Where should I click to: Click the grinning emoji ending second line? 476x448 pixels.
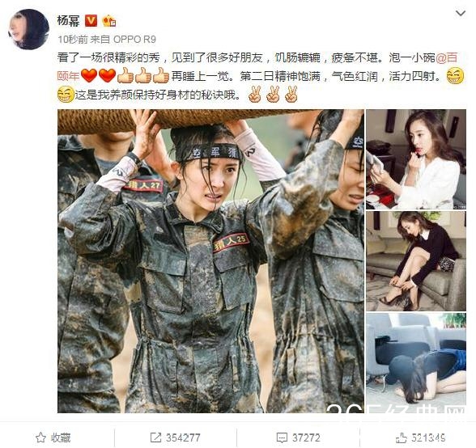tap(455, 76)
